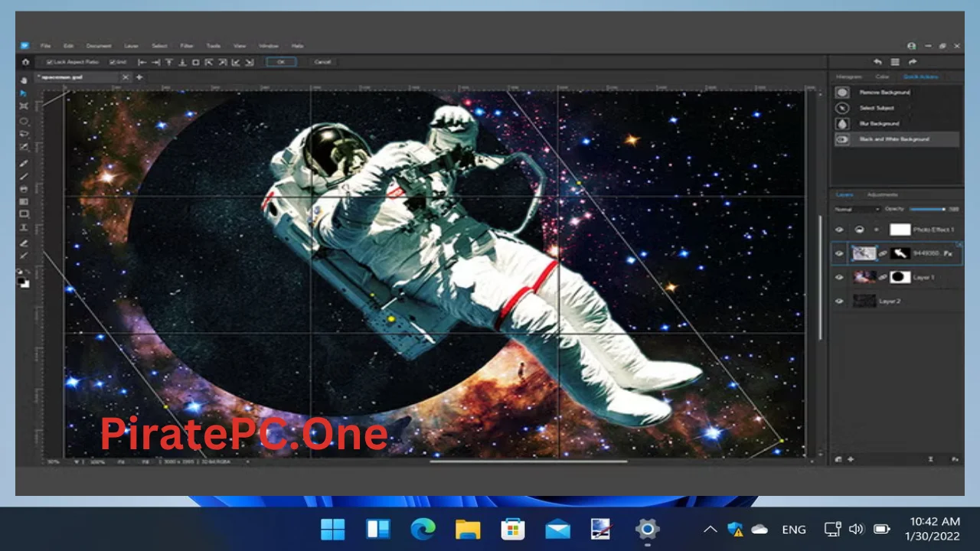Open the history list icon between undo and redo
980x551 pixels.
click(895, 62)
